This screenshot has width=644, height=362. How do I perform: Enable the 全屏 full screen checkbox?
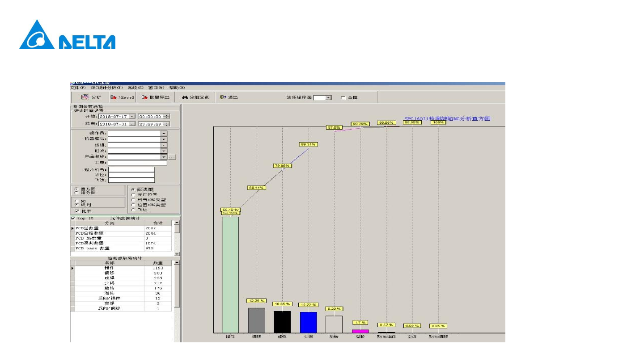[343, 97]
